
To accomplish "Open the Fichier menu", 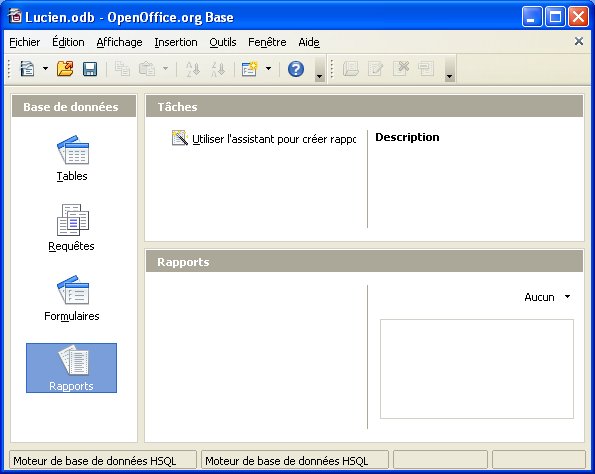I will coord(25,42).
